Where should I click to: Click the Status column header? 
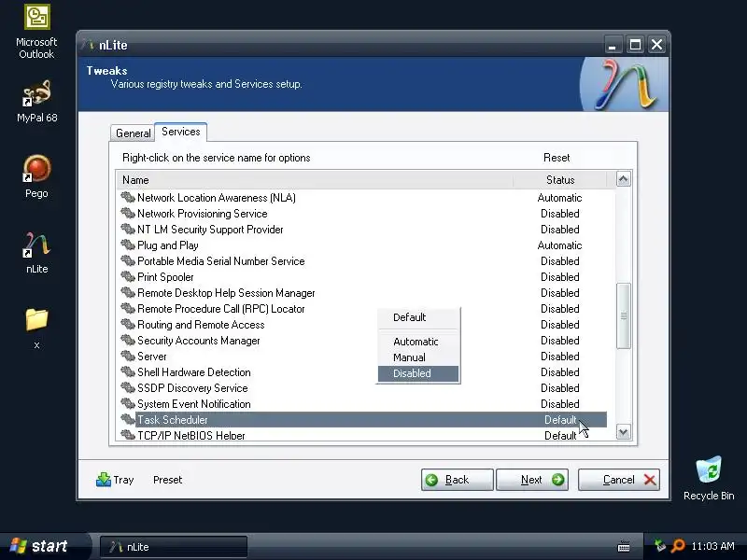coord(560,180)
